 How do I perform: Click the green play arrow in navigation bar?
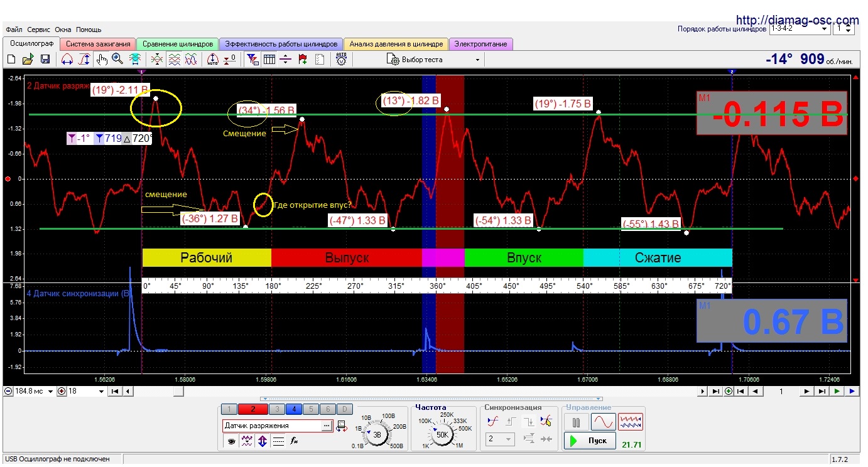pyautogui.click(x=837, y=391)
